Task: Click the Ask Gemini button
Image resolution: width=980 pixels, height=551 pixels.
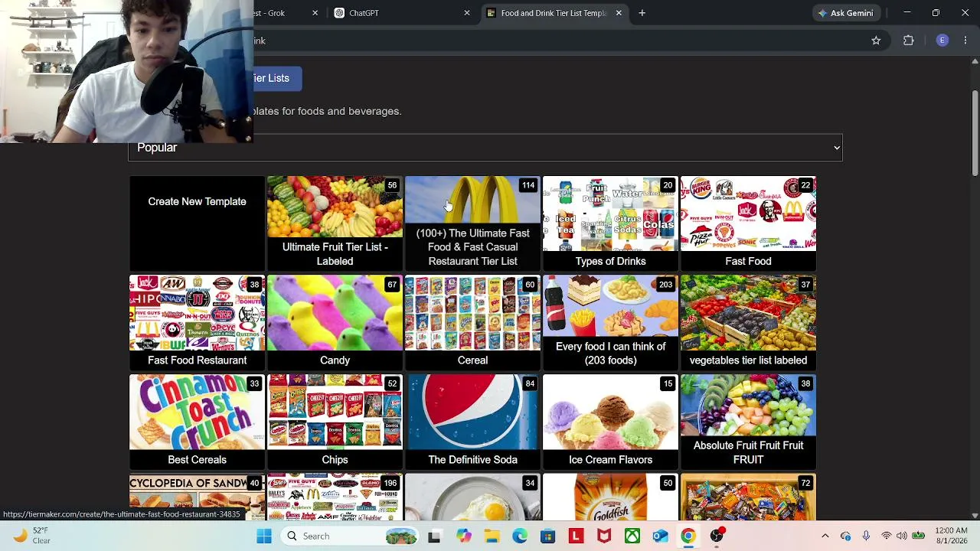Action: (x=845, y=13)
